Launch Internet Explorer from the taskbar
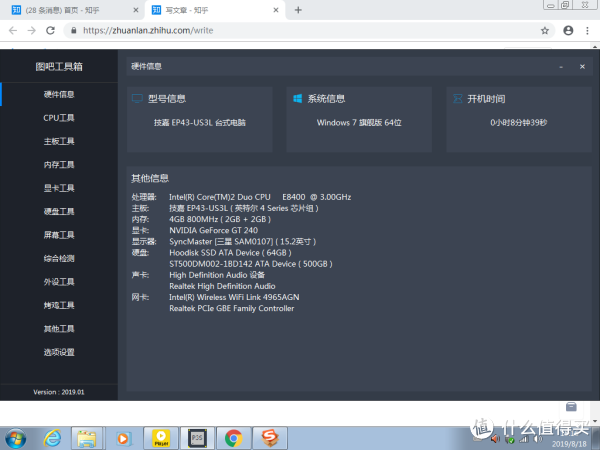Screen dimensions: 600x450 point(52,438)
